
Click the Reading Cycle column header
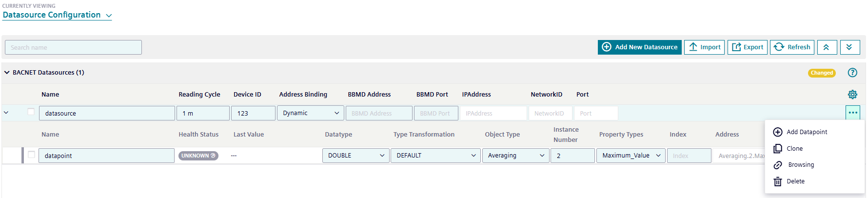coord(199,95)
